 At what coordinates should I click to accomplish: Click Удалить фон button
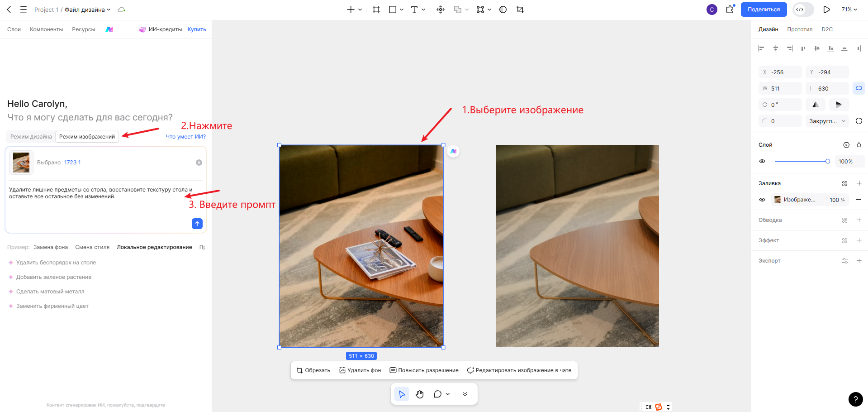point(360,370)
